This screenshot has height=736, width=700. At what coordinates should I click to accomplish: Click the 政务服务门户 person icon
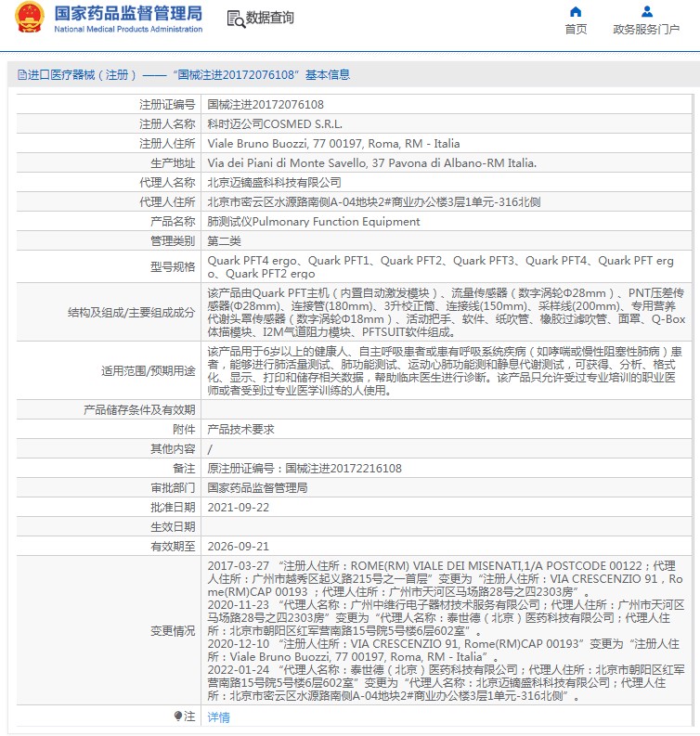point(647,11)
